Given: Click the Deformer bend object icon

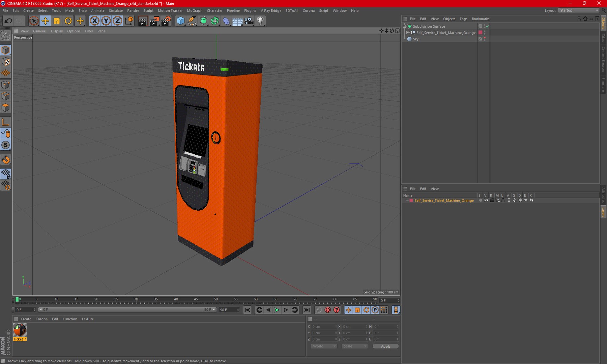Looking at the screenshot, I should pos(226,21).
